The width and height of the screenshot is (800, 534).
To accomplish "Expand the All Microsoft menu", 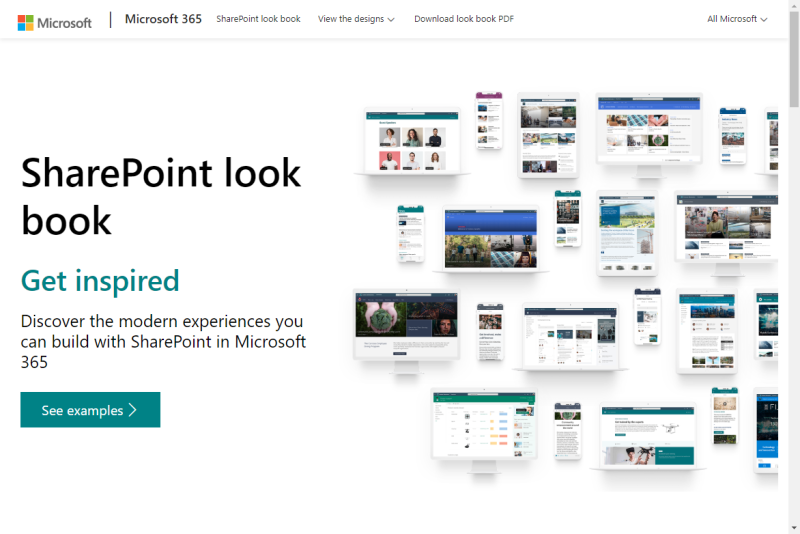I will coord(737,19).
